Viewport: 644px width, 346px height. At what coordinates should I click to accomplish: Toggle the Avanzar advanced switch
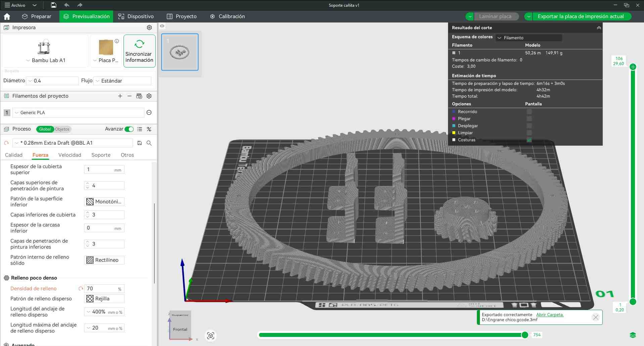[x=129, y=129]
